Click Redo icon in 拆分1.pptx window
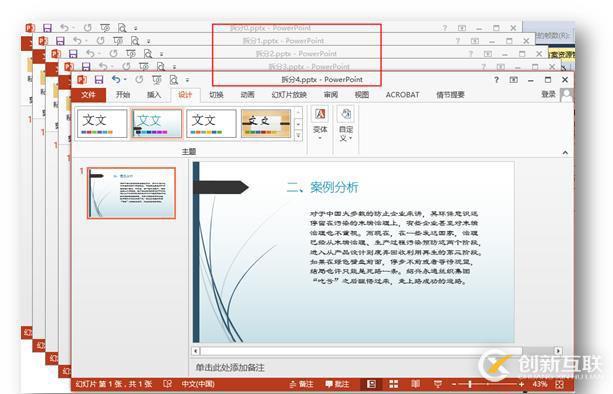The height and width of the screenshot is (394, 613). click(x=100, y=41)
